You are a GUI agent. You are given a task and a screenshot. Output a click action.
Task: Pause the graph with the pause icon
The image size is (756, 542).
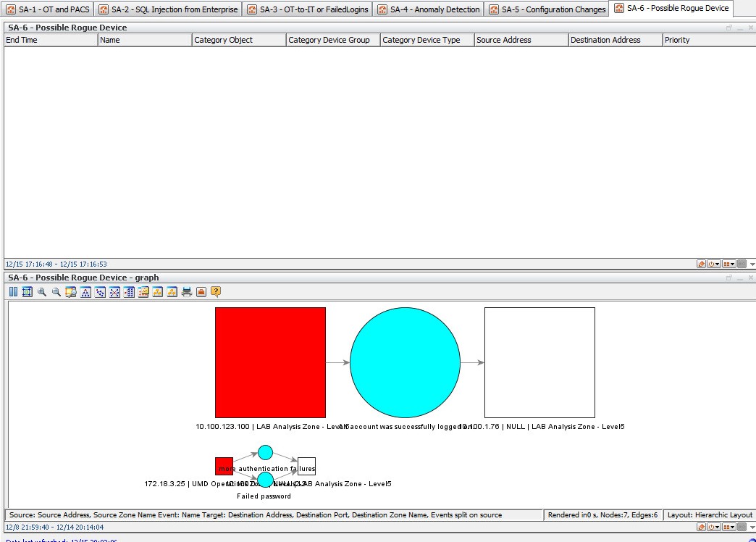click(13, 292)
